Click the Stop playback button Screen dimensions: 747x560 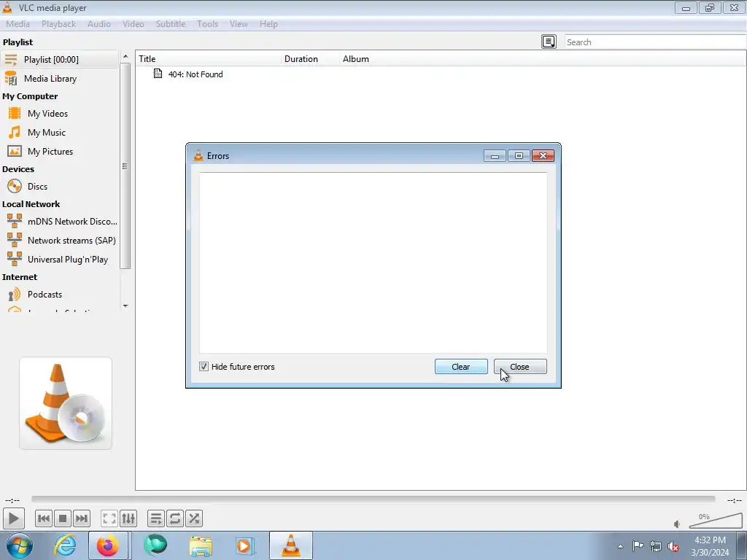click(63, 518)
